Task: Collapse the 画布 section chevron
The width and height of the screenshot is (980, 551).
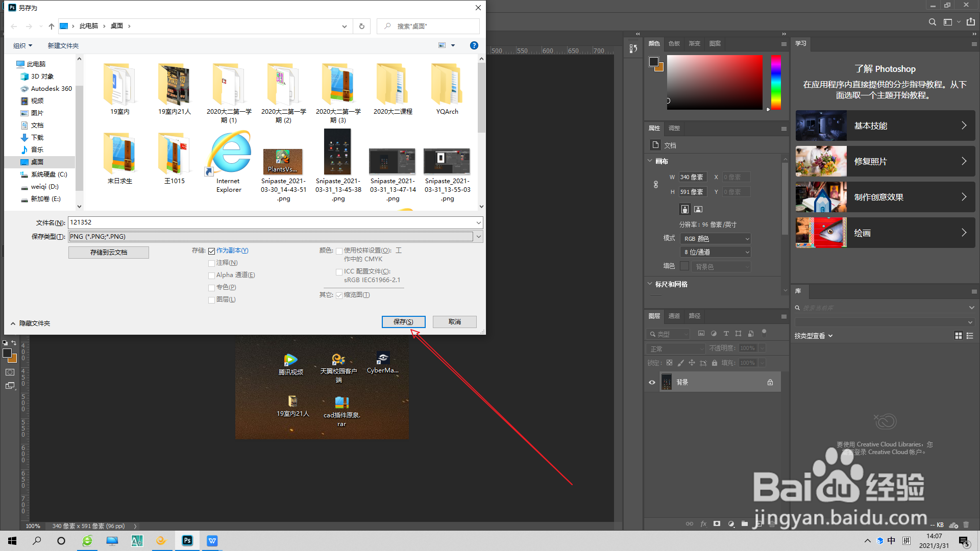Action: (650, 161)
